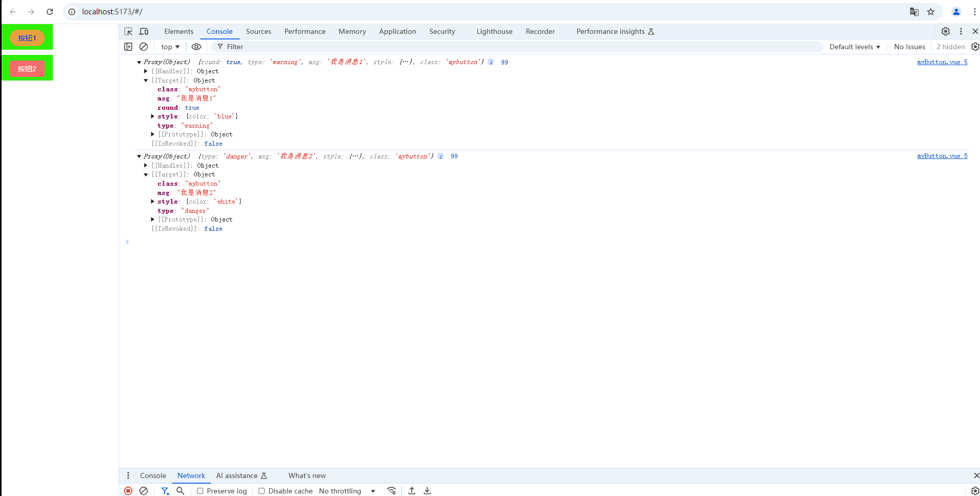Open the Chrome three-dot menu
Screen dimensions: 980x496
point(974,12)
